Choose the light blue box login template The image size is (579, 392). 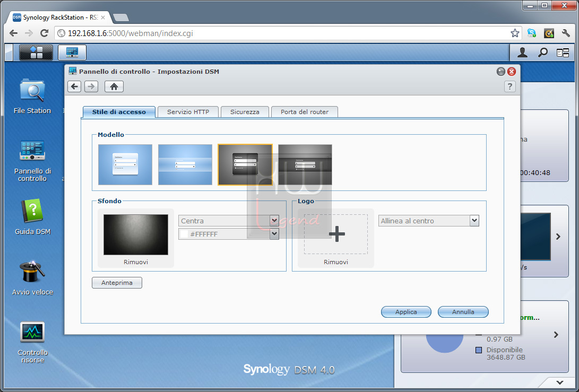tap(125, 164)
